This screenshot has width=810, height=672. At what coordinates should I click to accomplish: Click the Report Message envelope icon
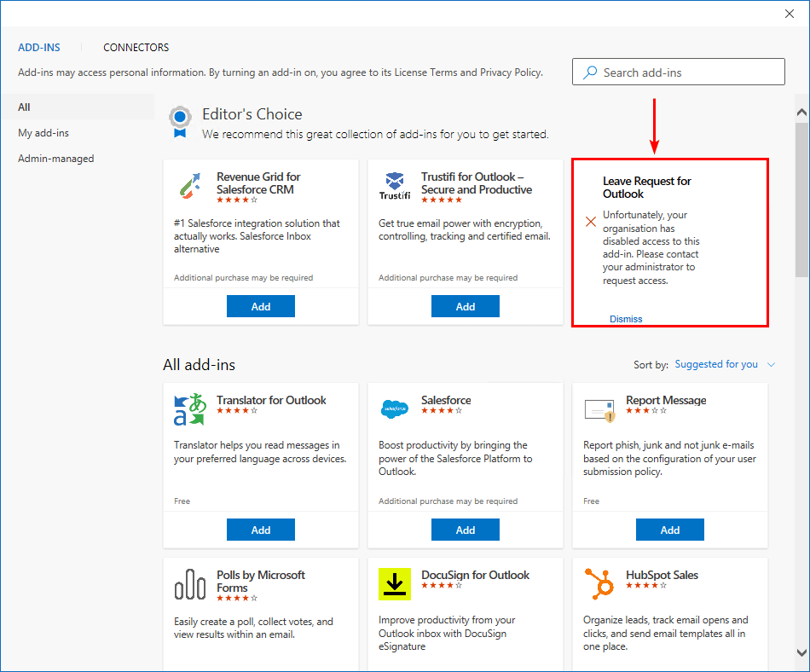click(x=599, y=410)
